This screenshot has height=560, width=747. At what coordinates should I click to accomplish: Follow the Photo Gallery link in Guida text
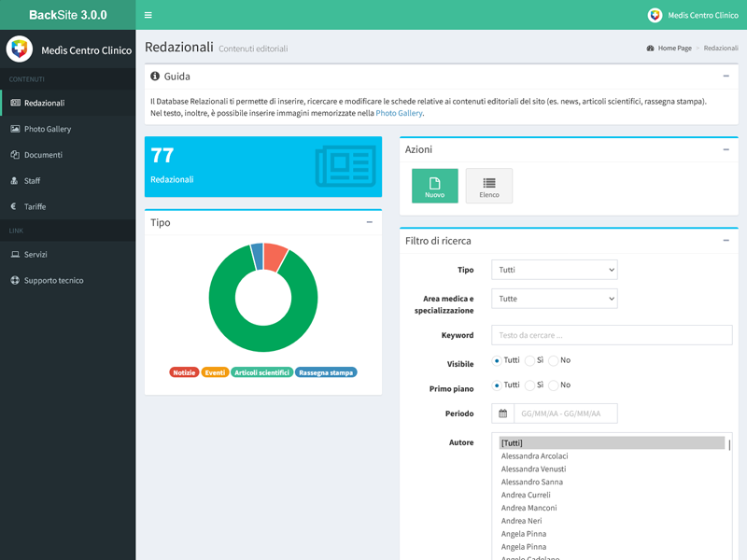399,113
